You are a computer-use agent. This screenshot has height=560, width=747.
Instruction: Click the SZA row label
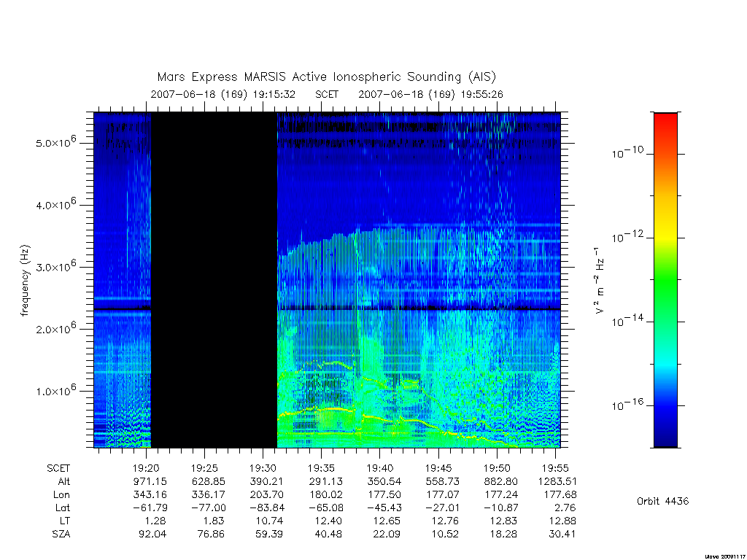point(61,534)
